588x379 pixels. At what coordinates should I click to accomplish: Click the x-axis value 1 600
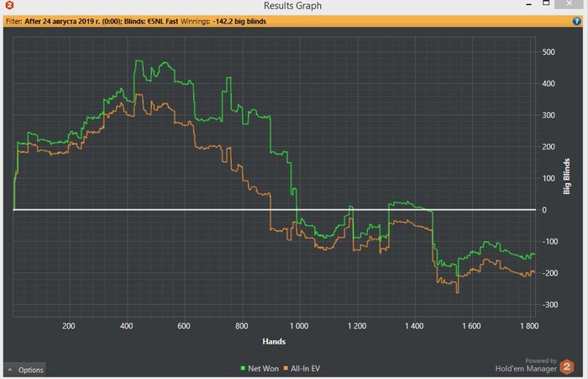pyautogui.click(x=471, y=326)
